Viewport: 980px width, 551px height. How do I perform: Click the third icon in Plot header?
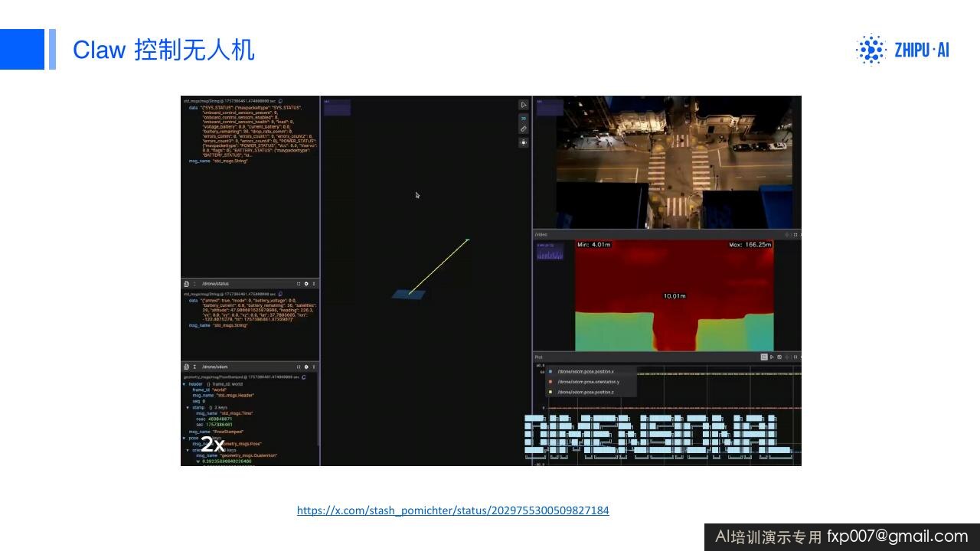(x=779, y=357)
